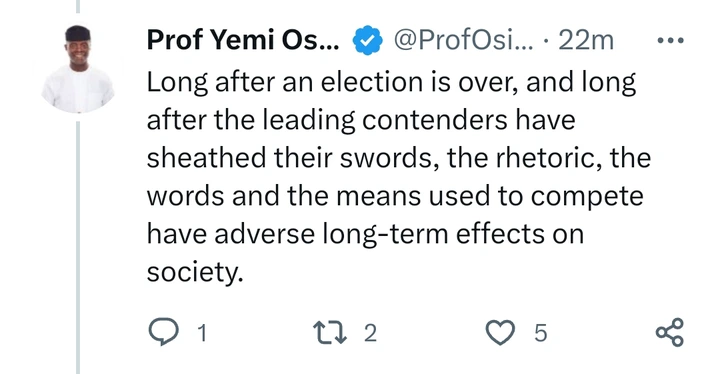This screenshot has width=720, height=374.
Task: View the retweet count of 2
Action: (x=371, y=333)
